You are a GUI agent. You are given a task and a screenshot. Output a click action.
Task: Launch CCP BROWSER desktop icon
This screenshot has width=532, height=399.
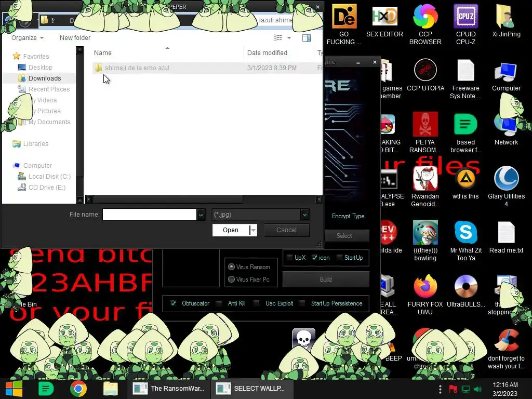tap(425, 24)
